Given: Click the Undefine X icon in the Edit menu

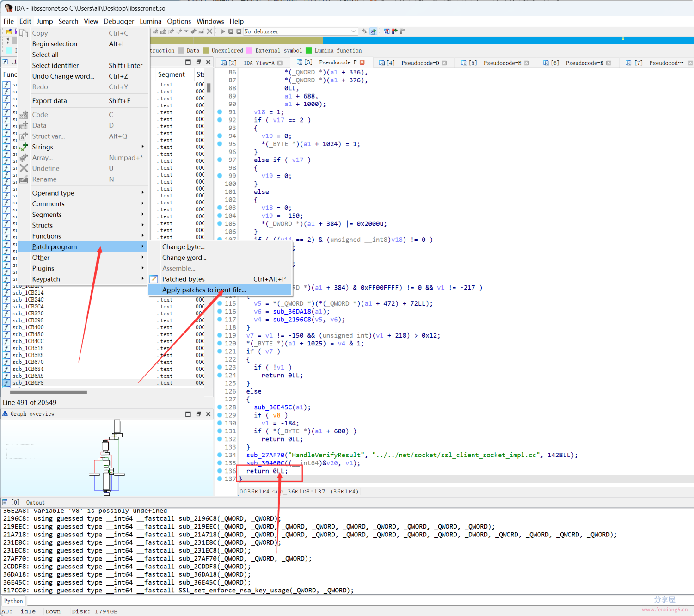Looking at the screenshot, I should 24,168.
